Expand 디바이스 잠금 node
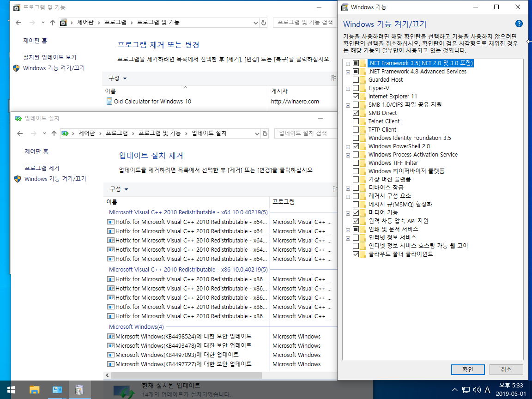The image size is (532, 399). [x=348, y=188]
